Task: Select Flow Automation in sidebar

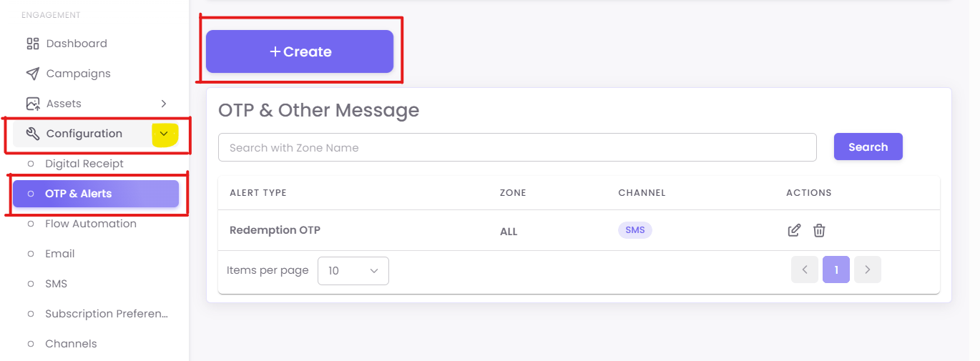Action: pyautogui.click(x=90, y=224)
